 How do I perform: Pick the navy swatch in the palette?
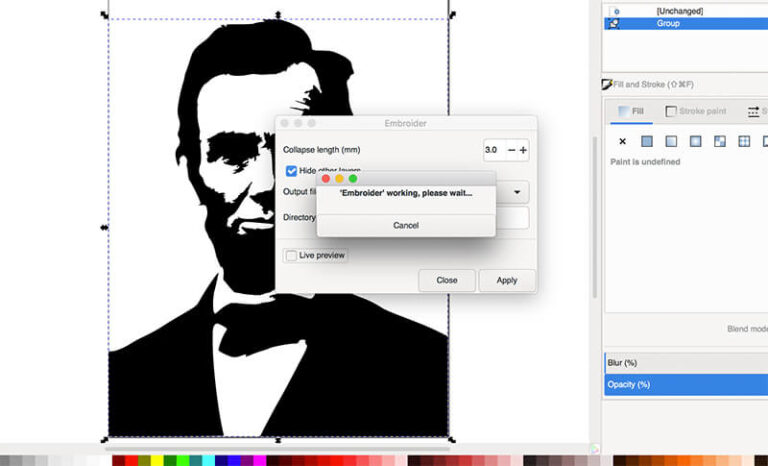221,461
